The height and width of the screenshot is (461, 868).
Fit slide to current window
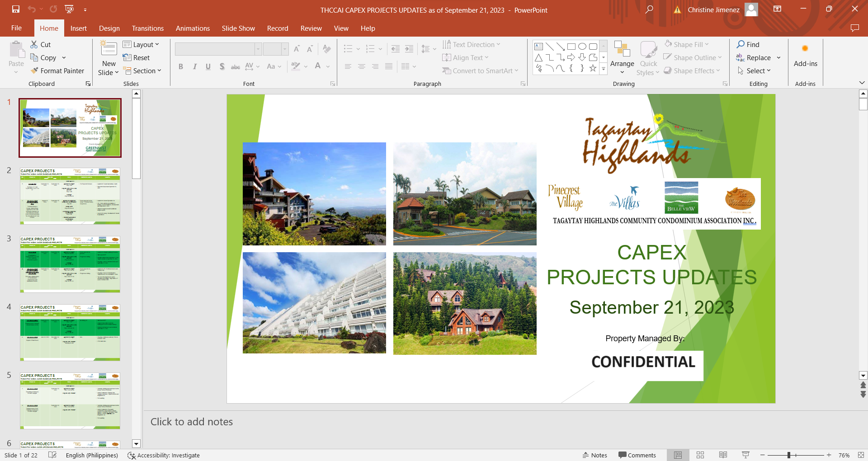[x=861, y=455]
